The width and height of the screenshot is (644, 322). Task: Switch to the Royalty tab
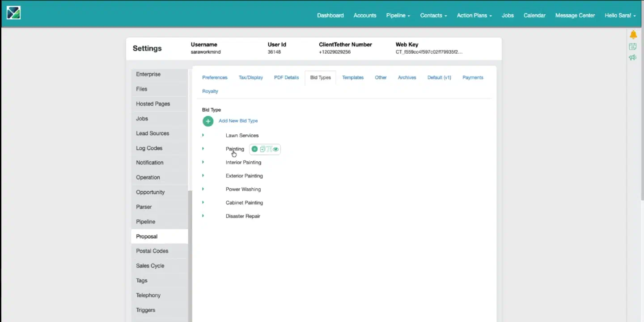coord(210,91)
